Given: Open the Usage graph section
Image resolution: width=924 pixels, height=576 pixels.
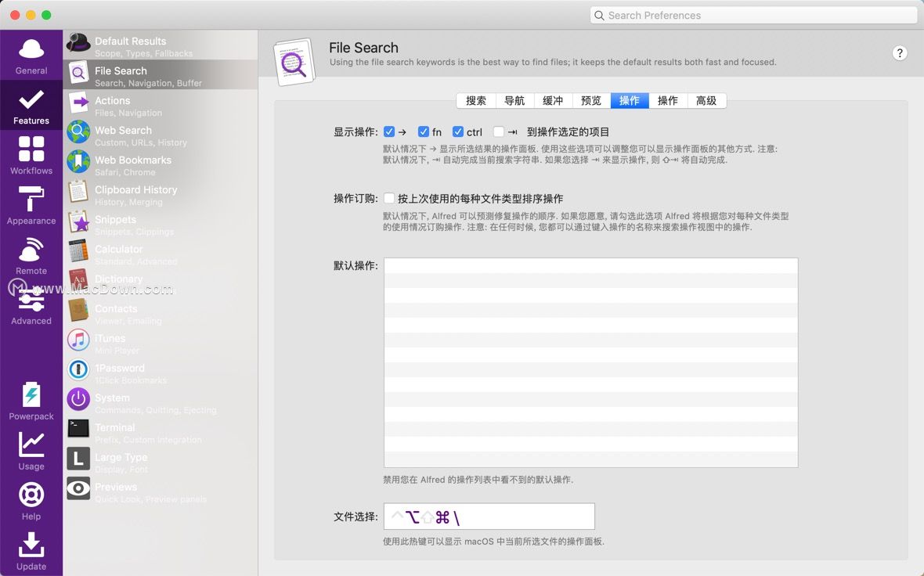Looking at the screenshot, I should (x=31, y=452).
